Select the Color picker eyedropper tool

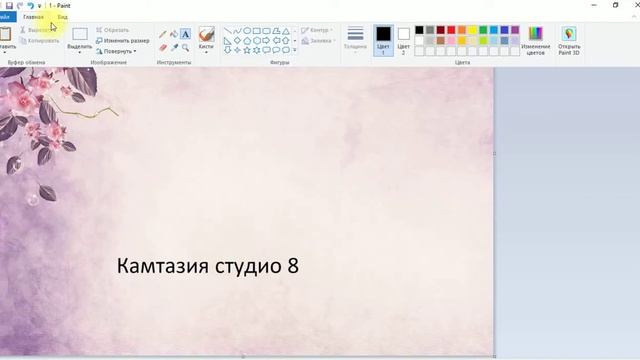[x=174, y=48]
